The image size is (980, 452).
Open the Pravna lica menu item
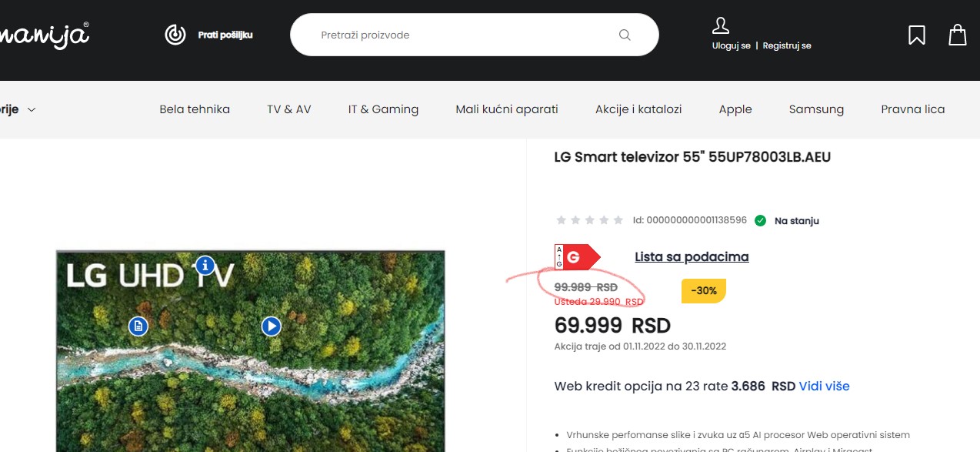pos(912,109)
